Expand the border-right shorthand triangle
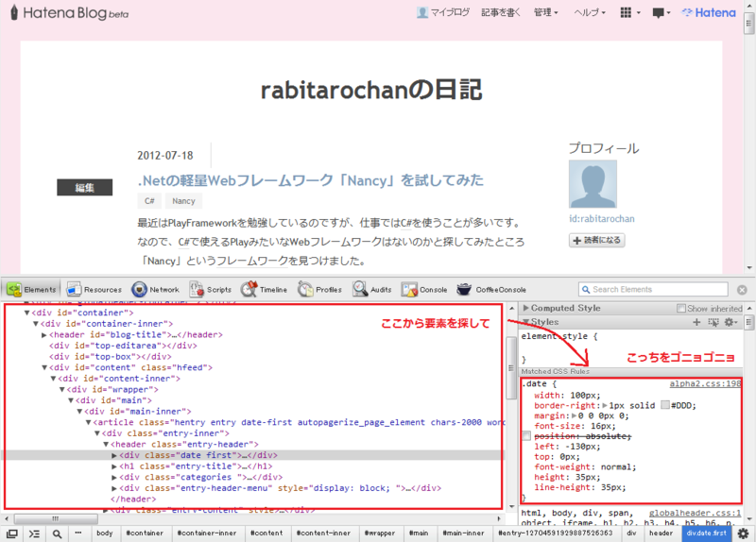This screenshot has width=756, height=542. tap(605, 406)
